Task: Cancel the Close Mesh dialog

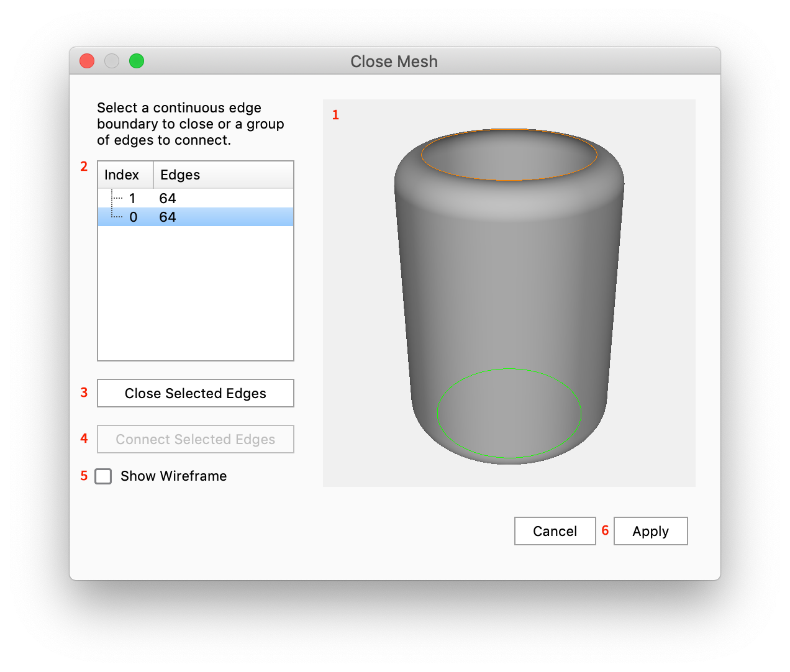Action: click(x=555, y=531)
